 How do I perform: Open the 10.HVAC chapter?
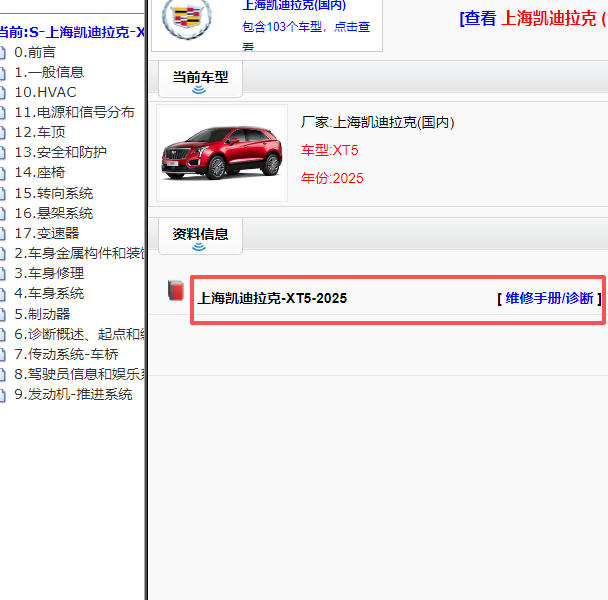[x=45, y=92]
